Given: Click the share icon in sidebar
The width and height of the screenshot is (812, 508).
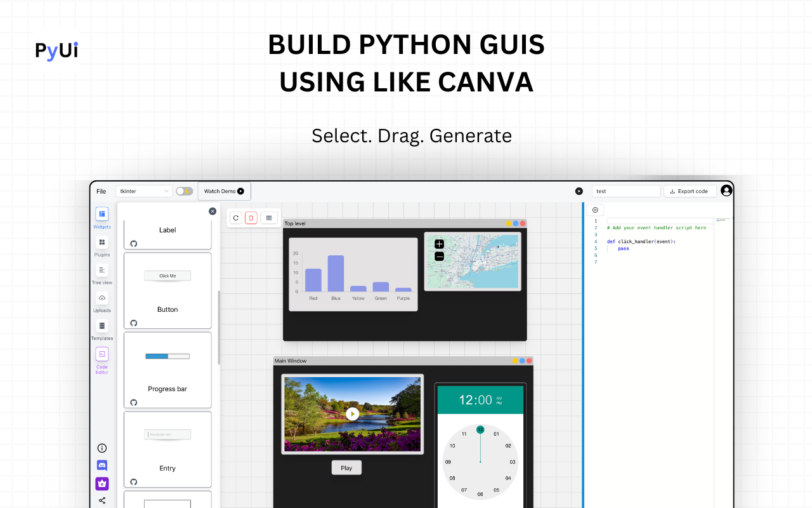Looking at the screenshot, I should click(x=101, y=500).
